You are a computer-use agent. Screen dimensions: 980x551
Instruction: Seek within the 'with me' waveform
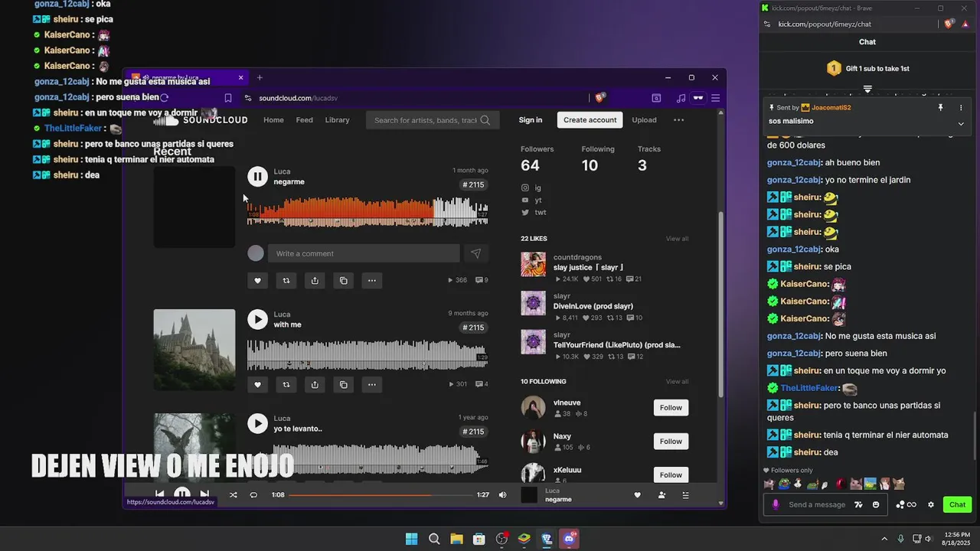coord(367,354)
